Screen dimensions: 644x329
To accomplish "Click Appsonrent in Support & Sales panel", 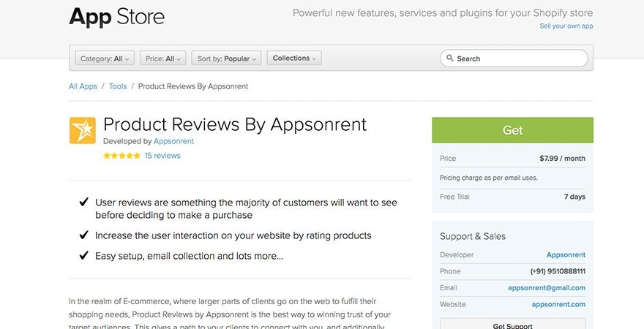I will (x=566, y=255).
